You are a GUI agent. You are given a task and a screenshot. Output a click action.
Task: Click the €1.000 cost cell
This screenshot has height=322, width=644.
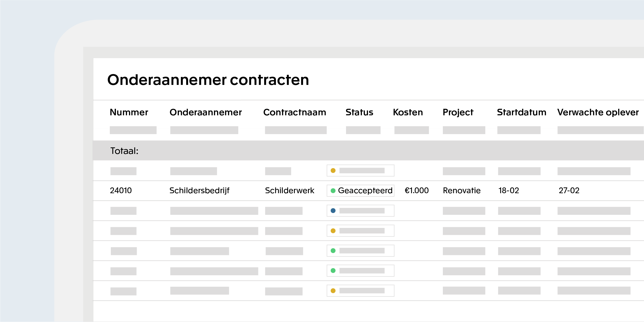(417, 191)
